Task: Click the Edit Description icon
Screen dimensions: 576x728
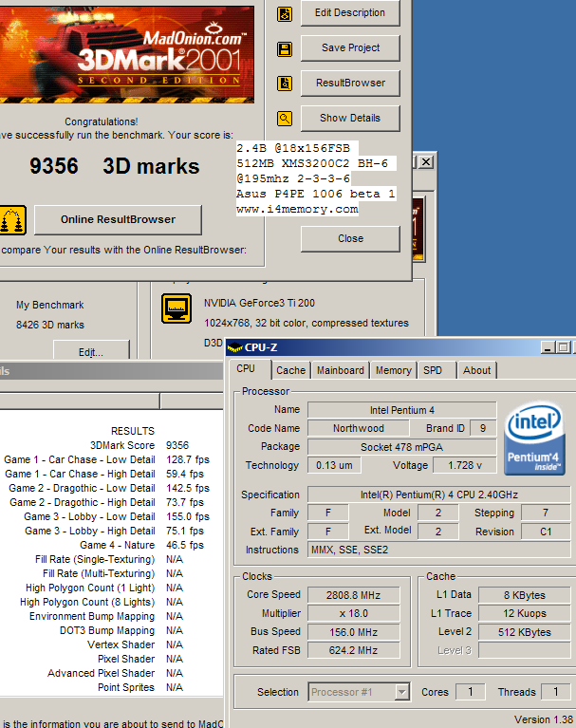Action: tap(285, 14)
